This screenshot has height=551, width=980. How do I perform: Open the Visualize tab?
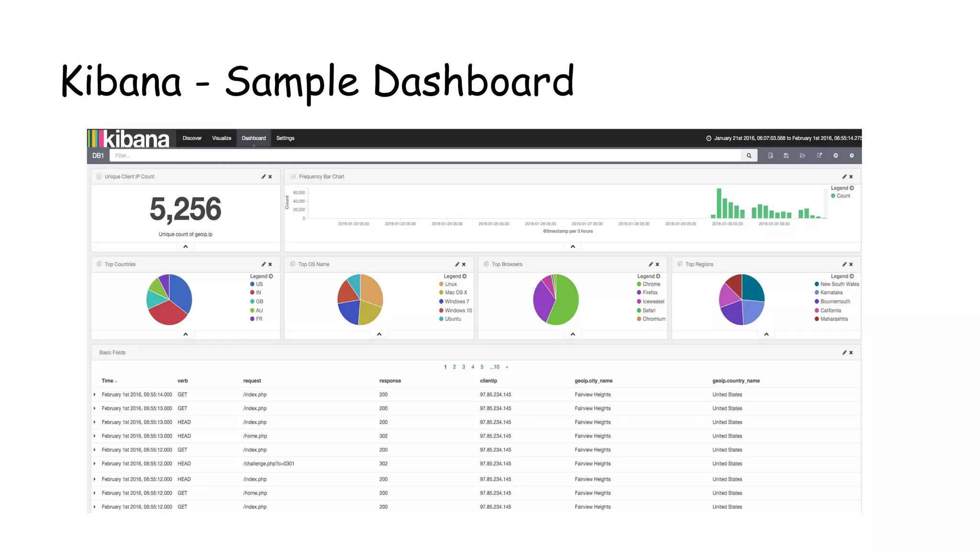[x=222, y=138]
